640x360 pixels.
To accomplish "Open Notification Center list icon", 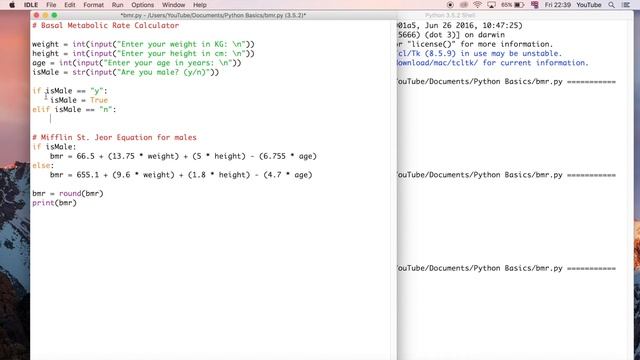I will tap(626, 5).
